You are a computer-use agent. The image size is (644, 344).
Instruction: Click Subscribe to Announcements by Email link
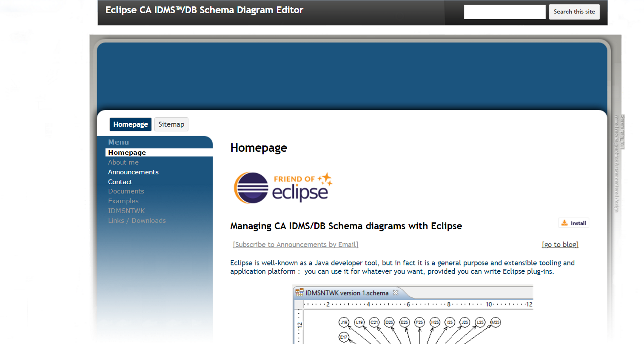[296, 244]
